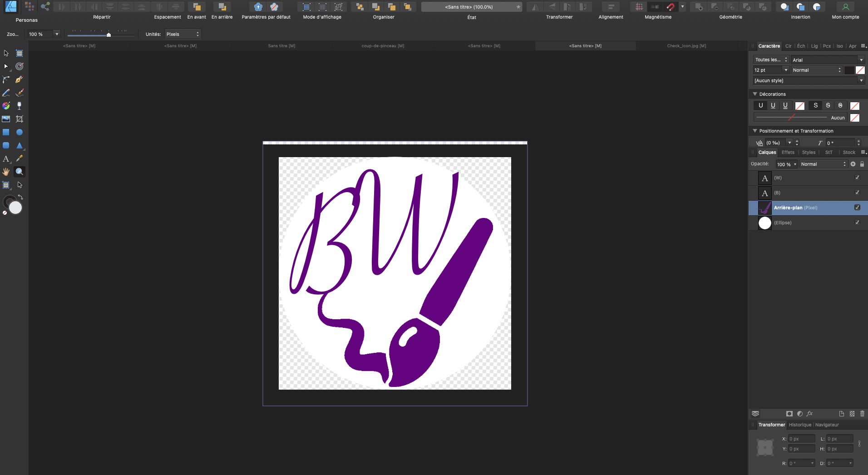Open the Effets panel tab
Viewport: 868px width, 475px height.
coord(788,153)
